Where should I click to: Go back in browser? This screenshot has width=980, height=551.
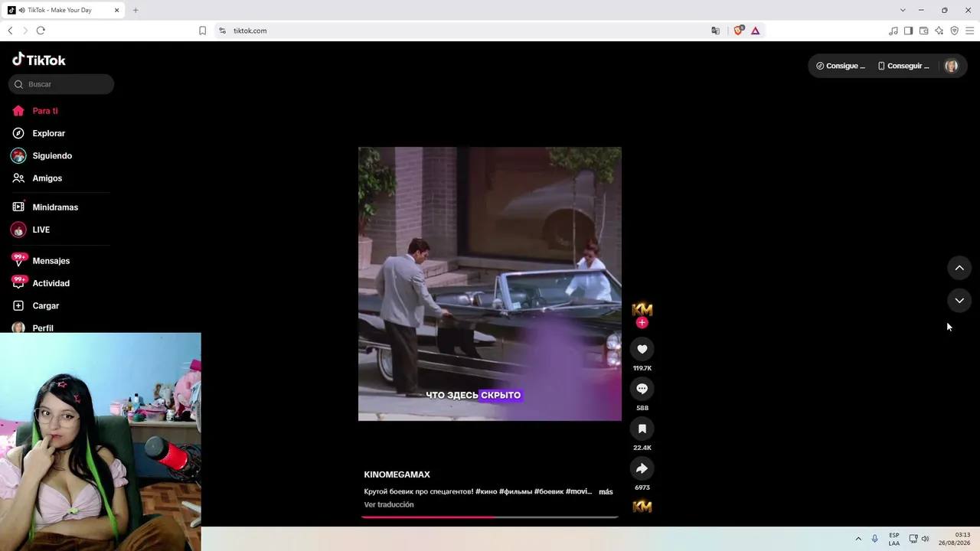click(x=10, y=31)
